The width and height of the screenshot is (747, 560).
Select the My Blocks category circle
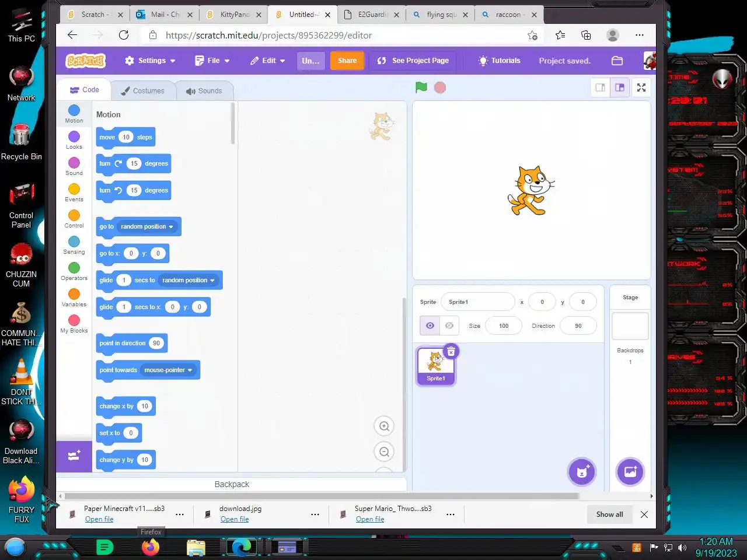click(x=74, y=320)
